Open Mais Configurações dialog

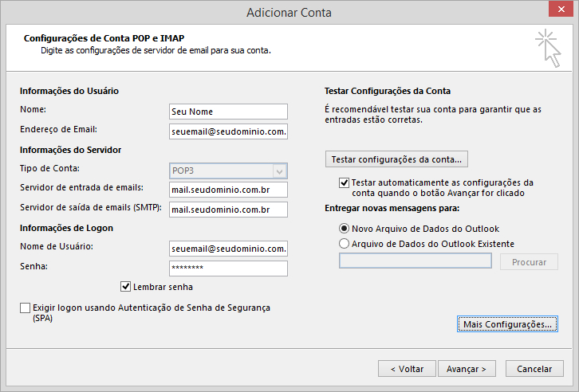click(507, 324)
